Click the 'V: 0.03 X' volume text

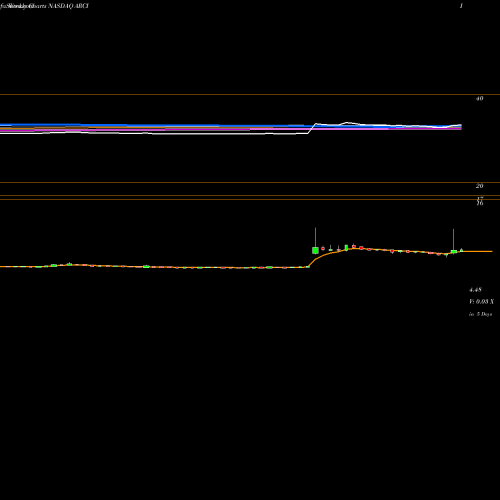[482, 302]
